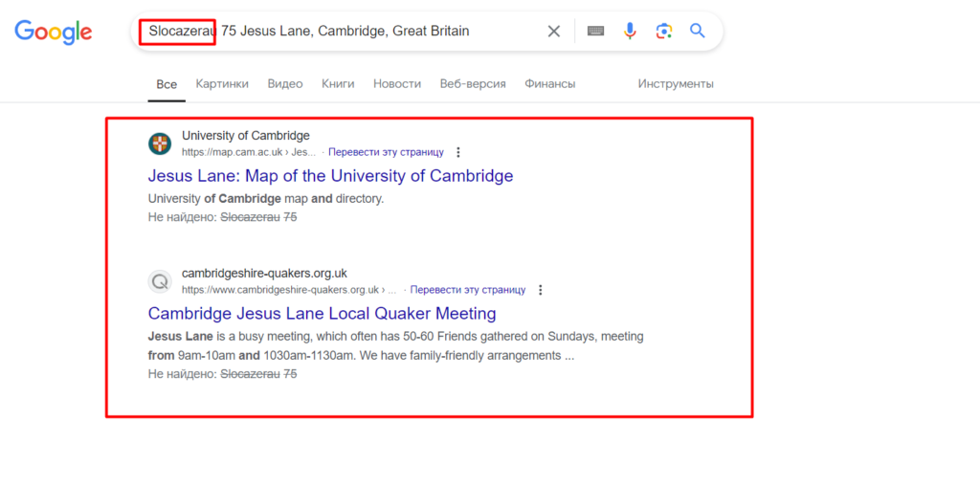
Task: Open more options for University of Cambridge result
Action: click(458, 152)
